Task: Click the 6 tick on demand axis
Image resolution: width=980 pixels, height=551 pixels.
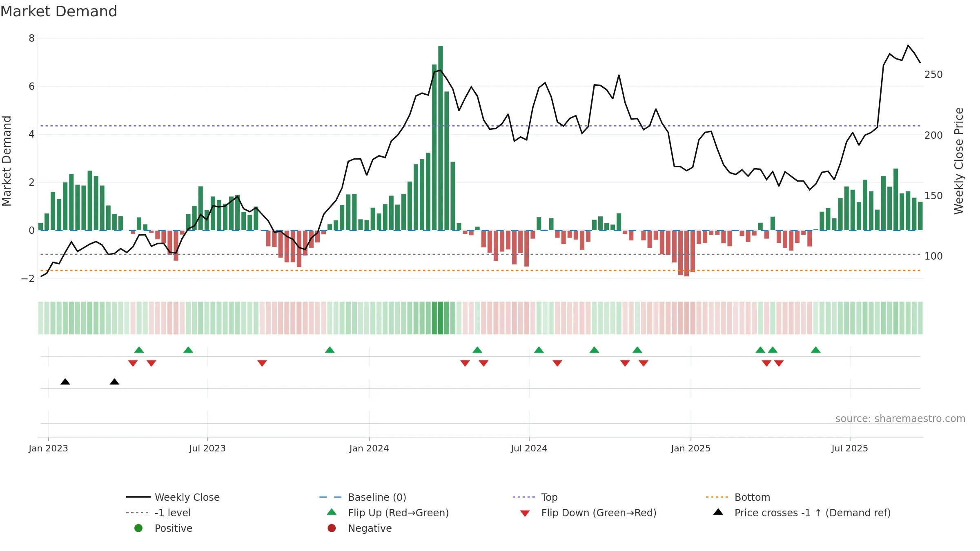Action: point(31,87)
